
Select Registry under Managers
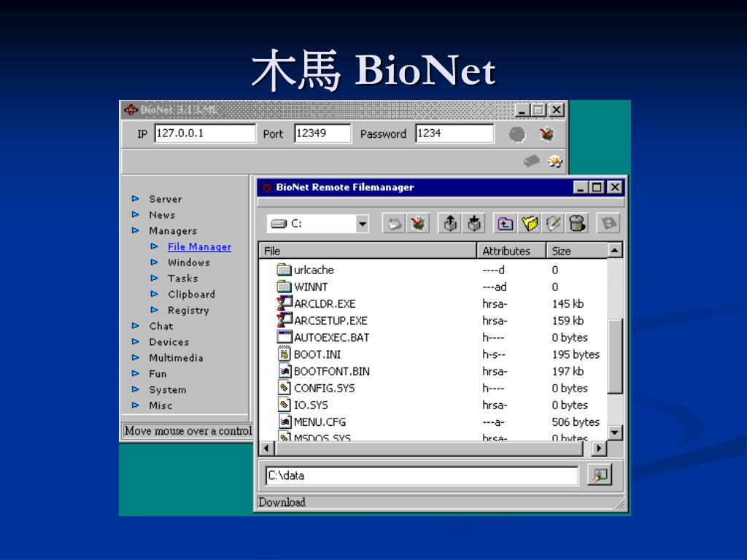188,311
